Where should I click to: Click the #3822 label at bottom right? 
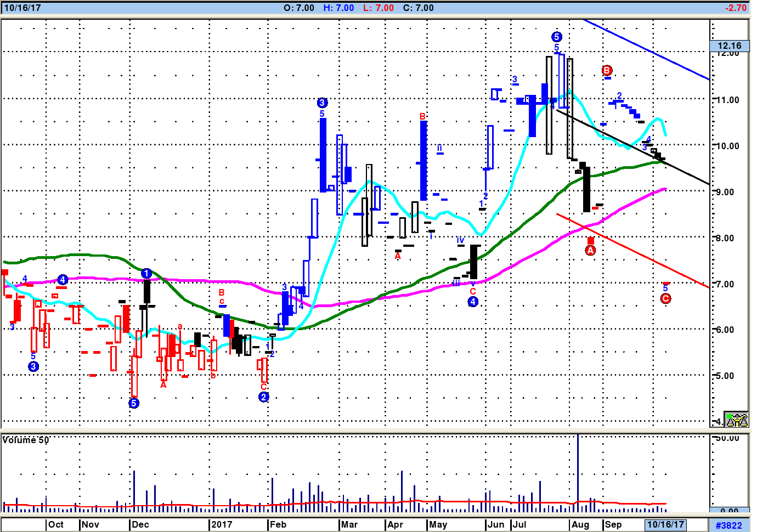point(729,525)
